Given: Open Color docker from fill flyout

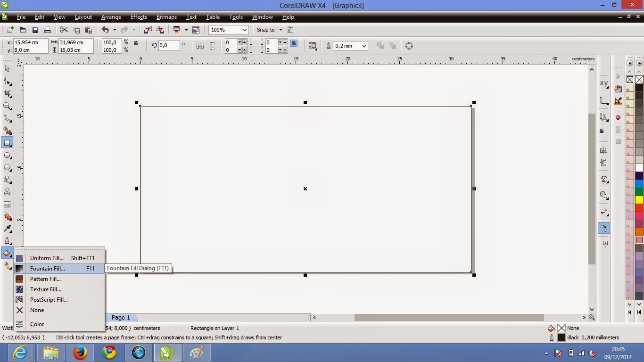Looking at the screenshot, I should point(59,324).
